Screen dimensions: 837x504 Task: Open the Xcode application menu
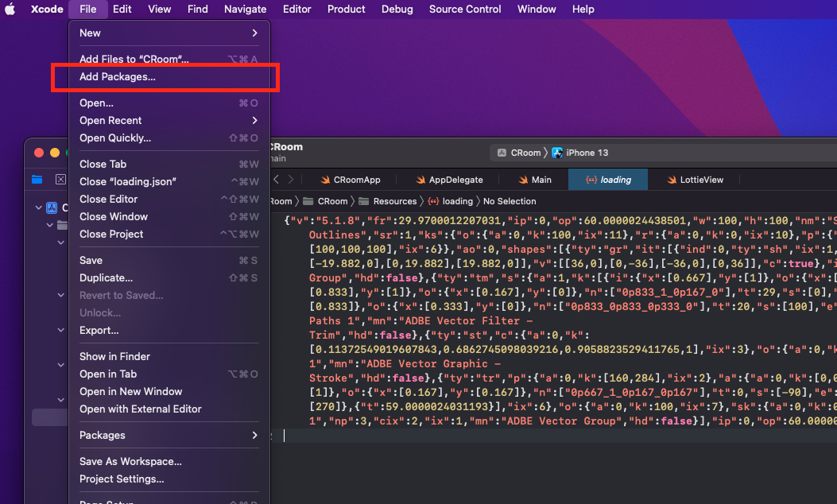tap(47, 9)
